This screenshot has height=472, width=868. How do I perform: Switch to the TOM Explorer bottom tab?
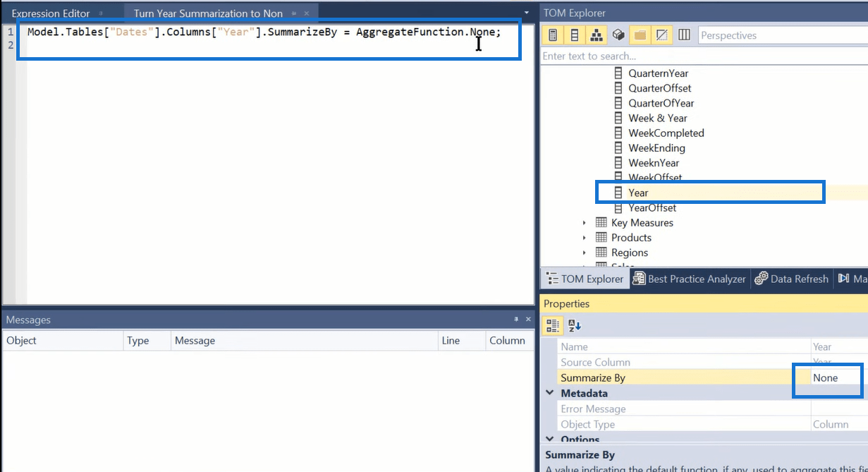tap(585, 279)
